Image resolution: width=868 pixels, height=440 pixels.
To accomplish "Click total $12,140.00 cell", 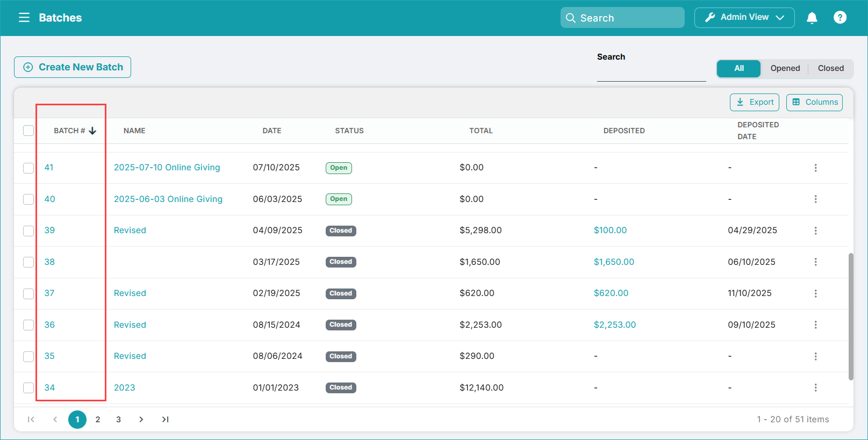I will click(482, 387).
